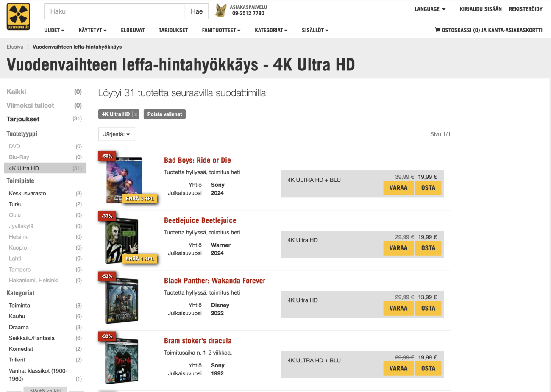Click VARAA for Black Panther: Wakanda Forever
The width and height of the screenshot is (551, 392).
(x=398, y=308)
